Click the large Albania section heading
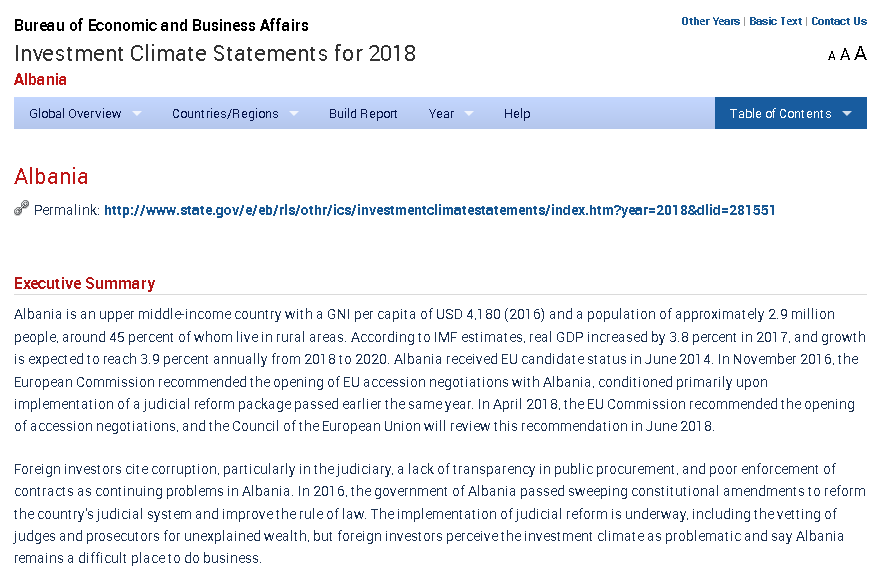 pos(51,177)
